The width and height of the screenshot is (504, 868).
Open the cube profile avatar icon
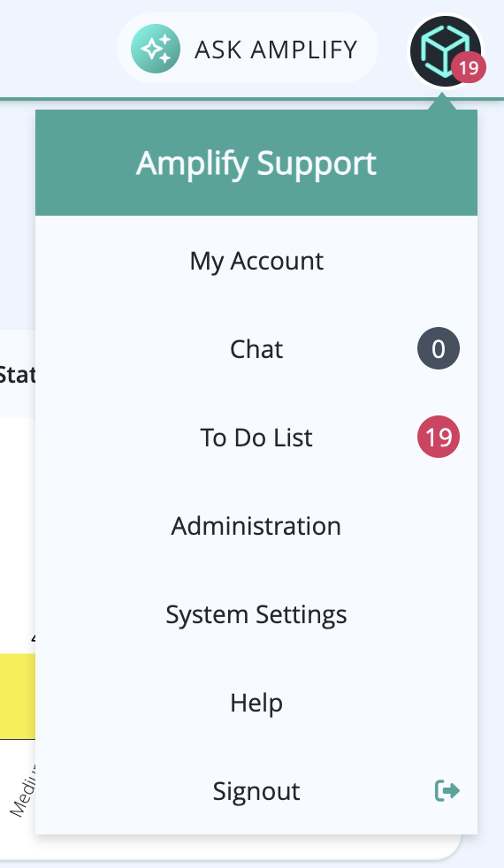[446, 51]
